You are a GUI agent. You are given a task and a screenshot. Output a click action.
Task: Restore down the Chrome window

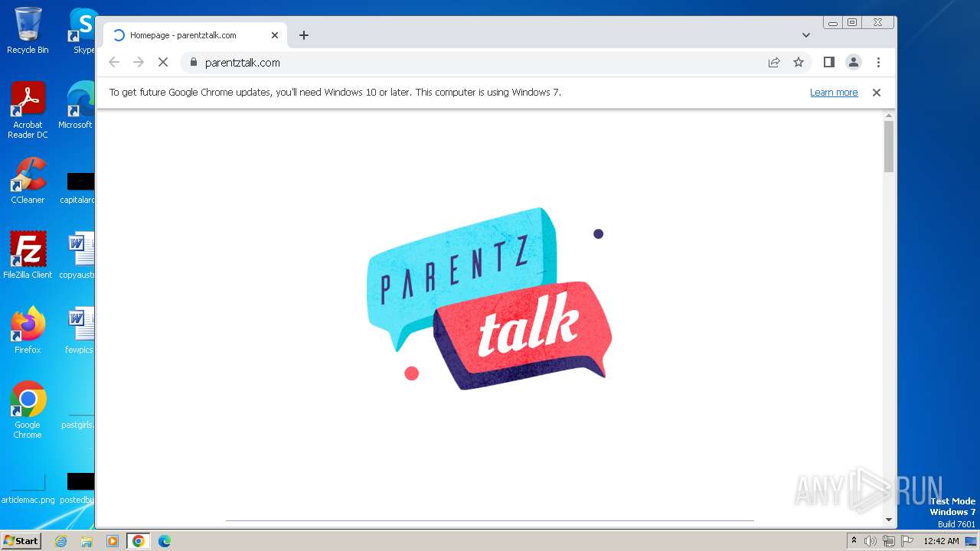[851, 22]
